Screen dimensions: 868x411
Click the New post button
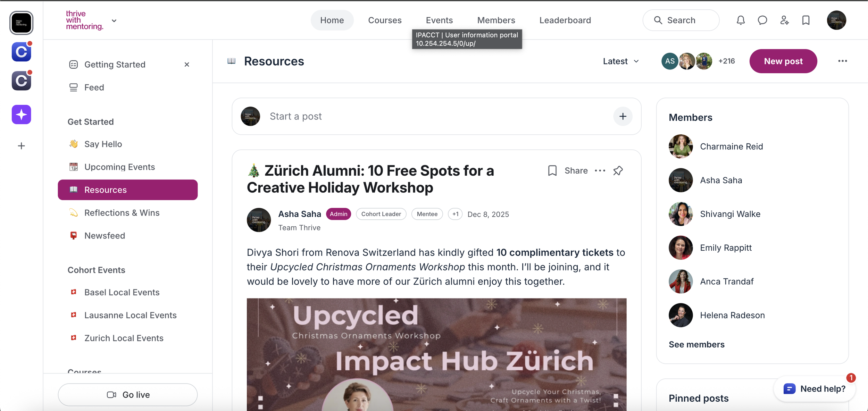(783, 61)
